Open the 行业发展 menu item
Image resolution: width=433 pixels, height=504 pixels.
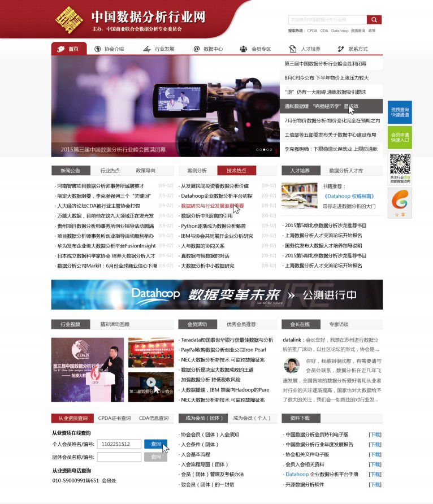pyautogui.click(x=164, y=49)
